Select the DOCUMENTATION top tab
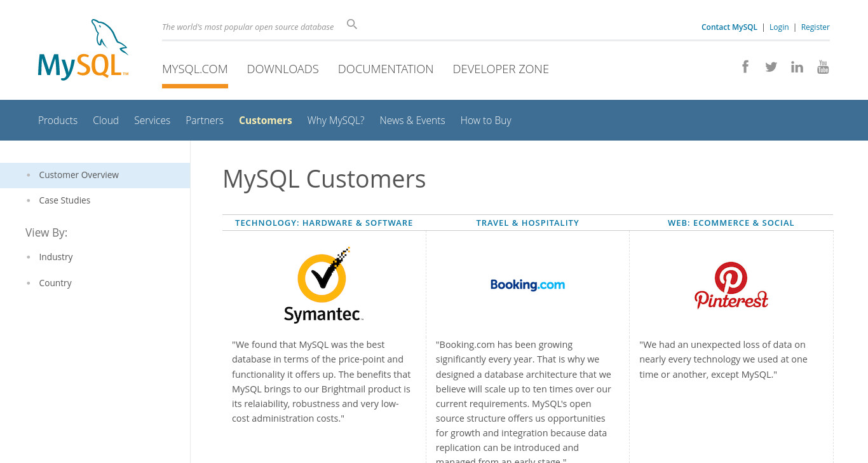868x463 pixels. (x=386, y=69)
